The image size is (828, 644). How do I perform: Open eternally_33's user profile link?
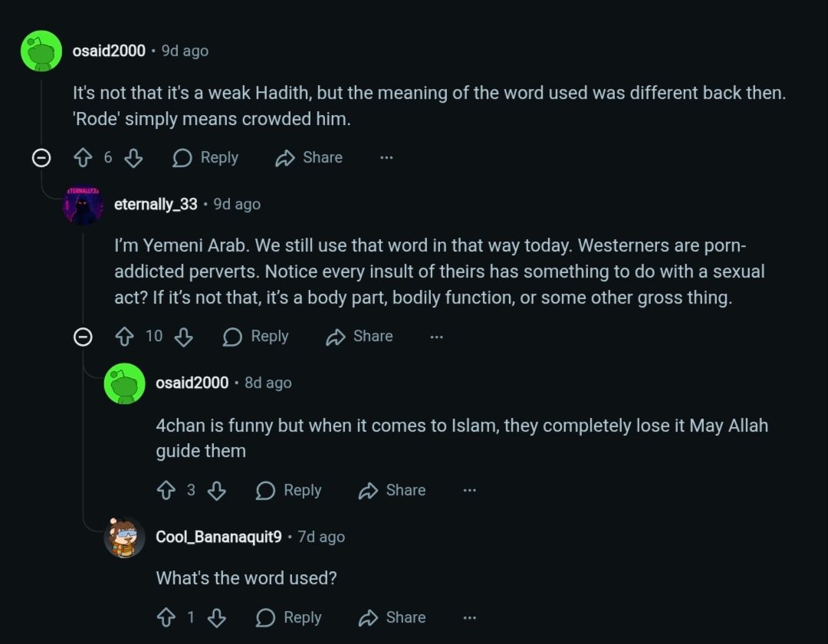click(156, 205)
